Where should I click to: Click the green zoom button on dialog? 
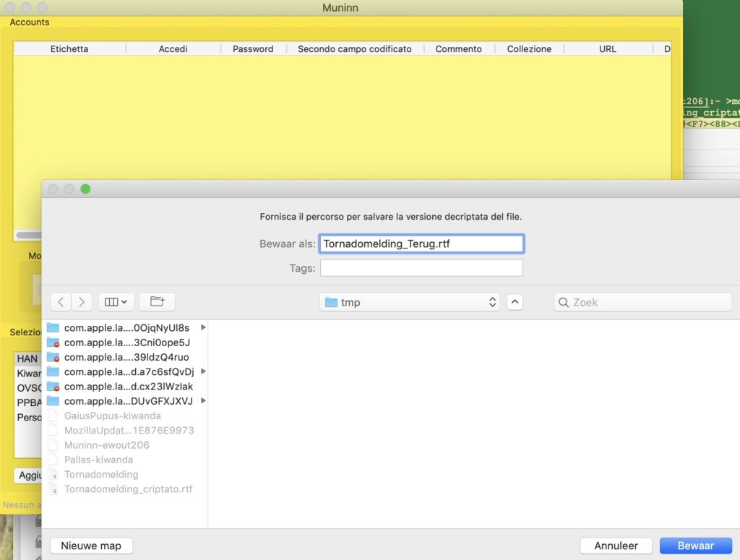(85, 189)
